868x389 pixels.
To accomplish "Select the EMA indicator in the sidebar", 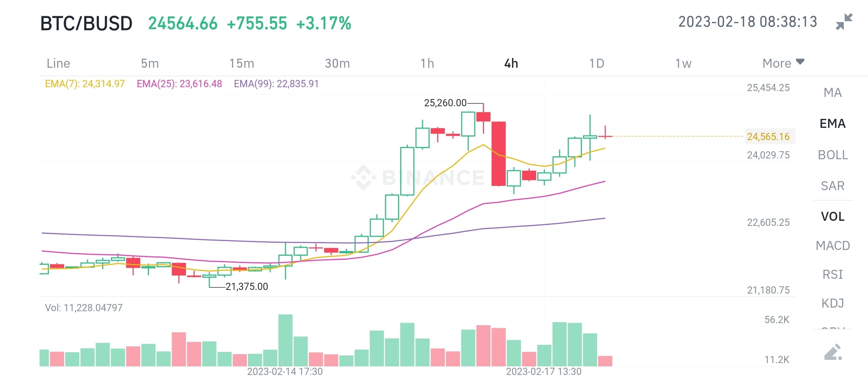I will click(x=832, y=124).
